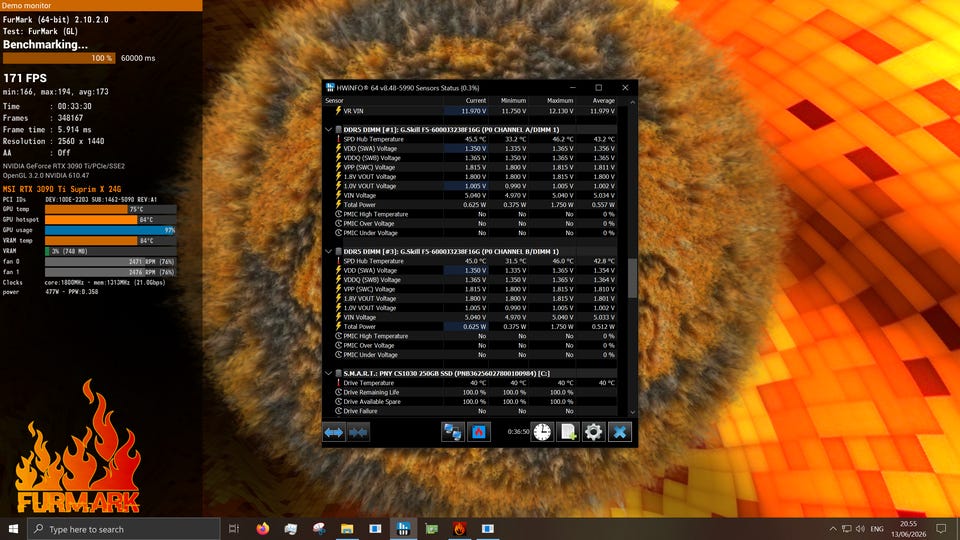Launch Firefox from the taskbar

point(263,528)
